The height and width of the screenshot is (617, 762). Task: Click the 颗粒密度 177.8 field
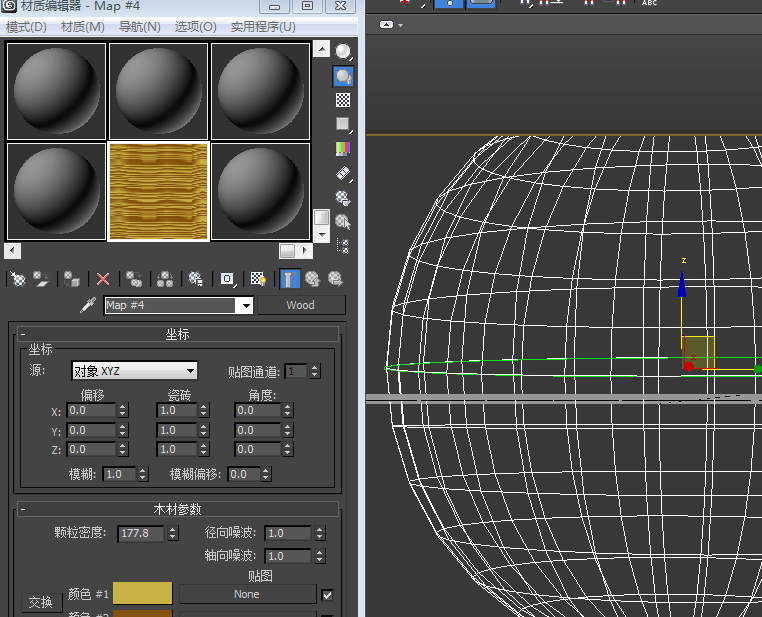click(x=141, y=533)
